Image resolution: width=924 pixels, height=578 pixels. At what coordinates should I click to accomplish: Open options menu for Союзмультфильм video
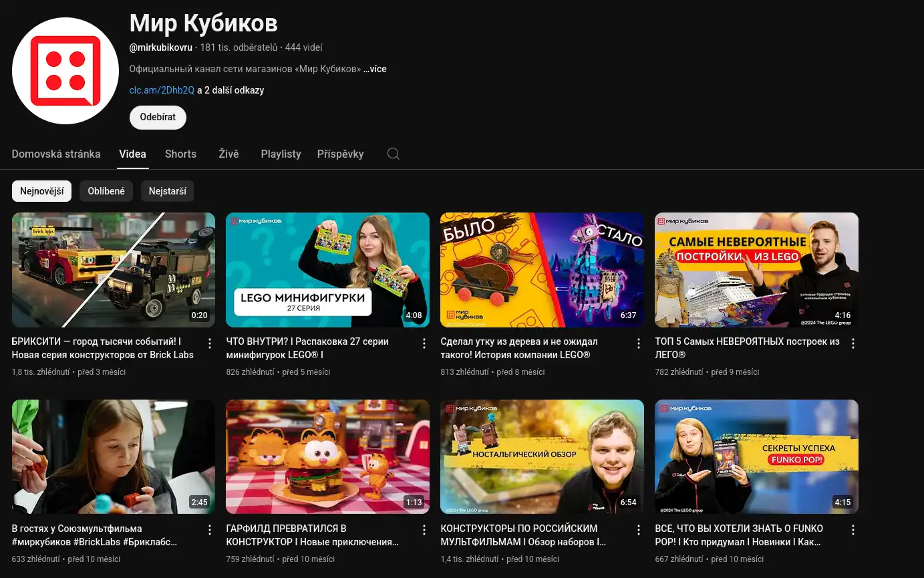(x=210, y=530)
